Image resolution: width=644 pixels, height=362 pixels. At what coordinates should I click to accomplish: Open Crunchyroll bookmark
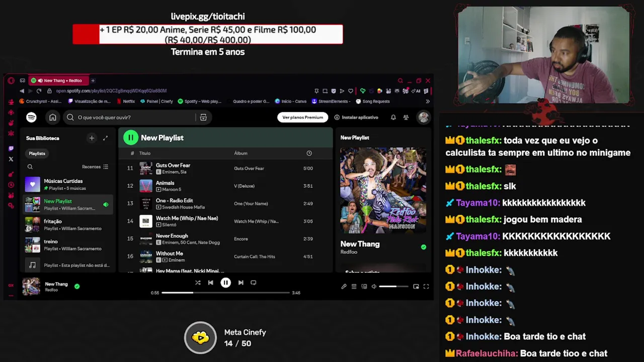click(x=40, y=101)
